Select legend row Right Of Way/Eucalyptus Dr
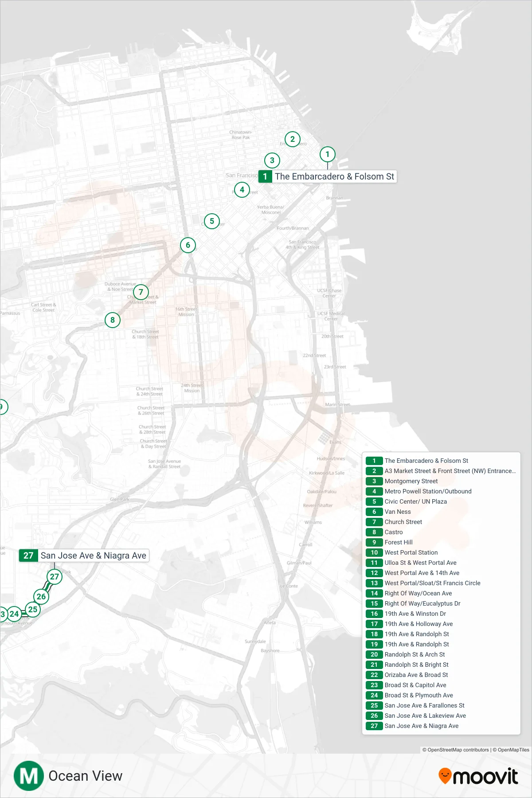This screenshot has width=532, height=798. 441,603
